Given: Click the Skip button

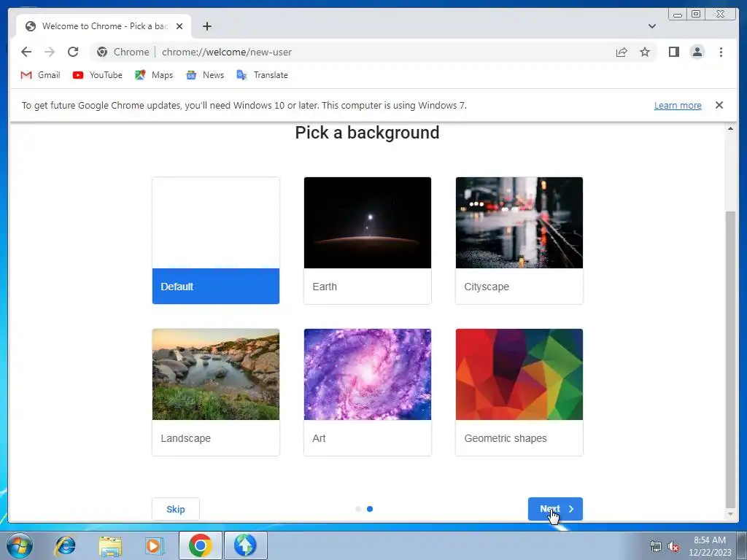Looking at the screenshot, I should click(x=175, y=509).
